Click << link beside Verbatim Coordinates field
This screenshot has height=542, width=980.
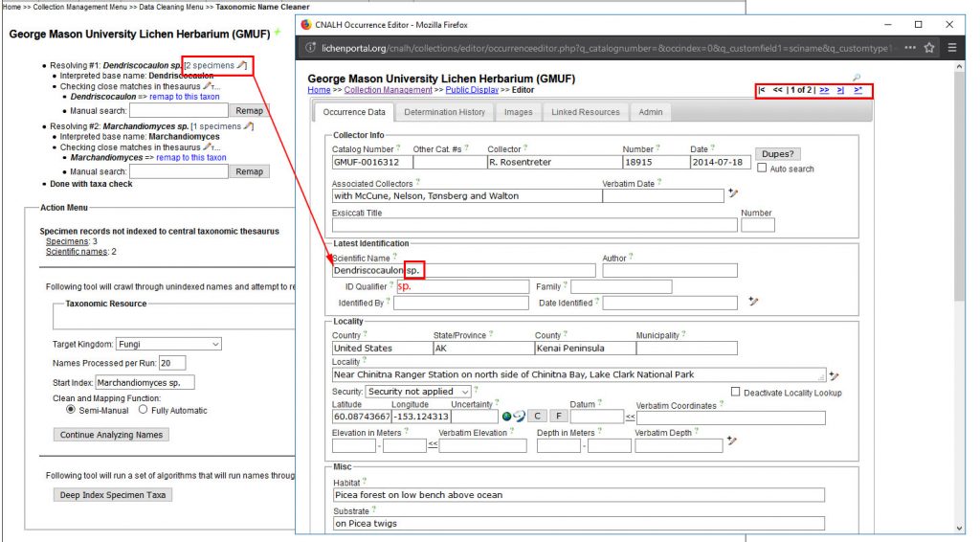[x=630, y=417]
